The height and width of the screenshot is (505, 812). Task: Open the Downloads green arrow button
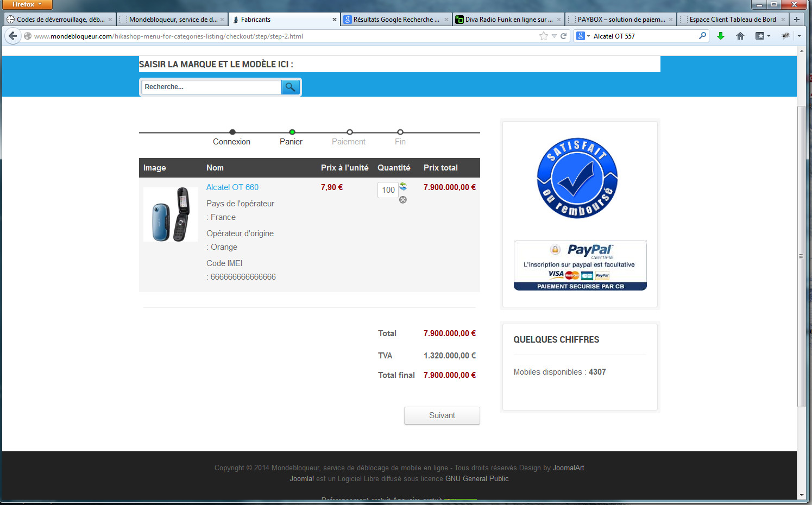coord(721,36)
